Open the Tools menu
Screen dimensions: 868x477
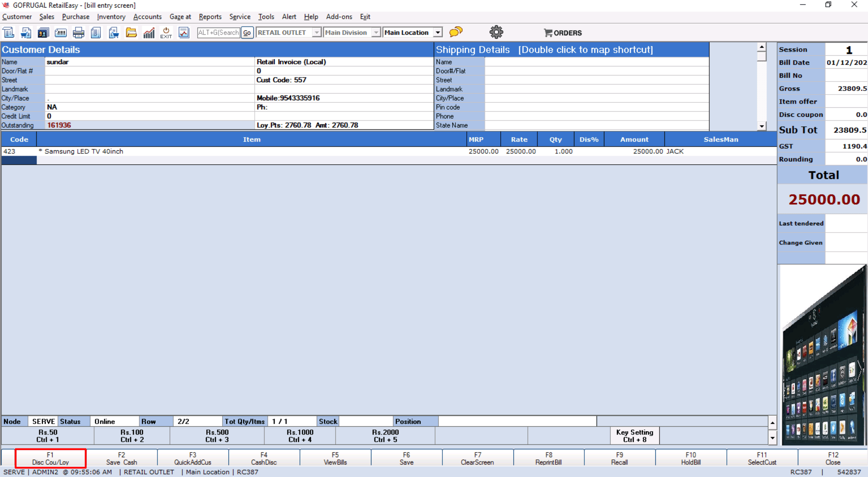click(x=266, y=17)
